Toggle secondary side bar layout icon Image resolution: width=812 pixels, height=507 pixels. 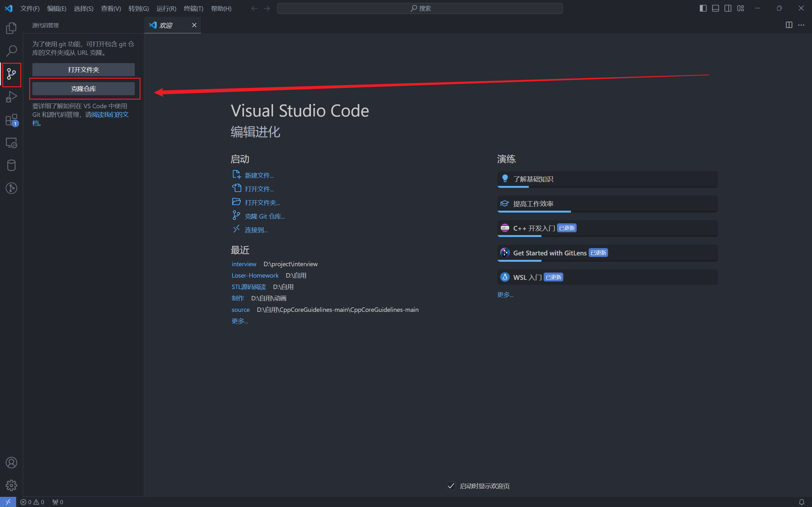click(x=728, y=8)
